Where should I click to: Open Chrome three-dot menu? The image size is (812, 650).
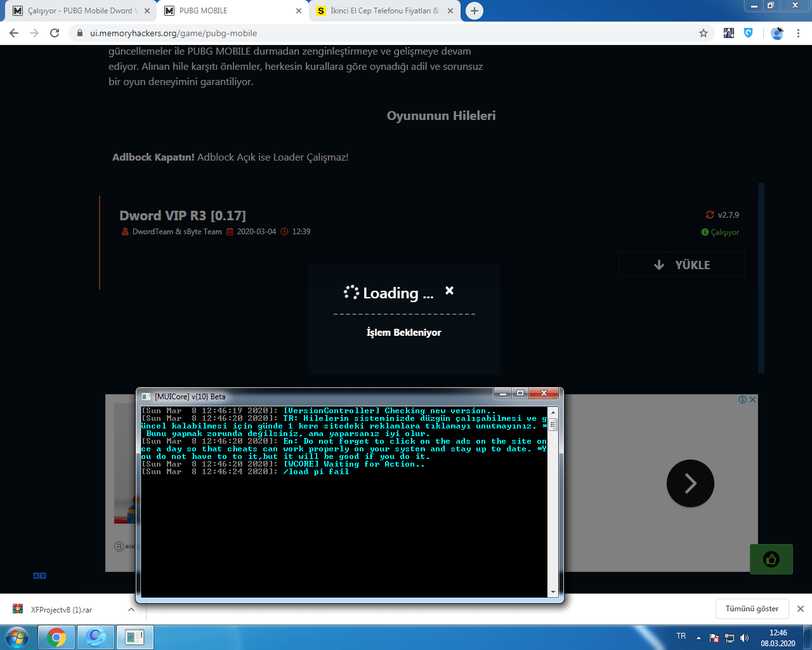tap(798, 33)
